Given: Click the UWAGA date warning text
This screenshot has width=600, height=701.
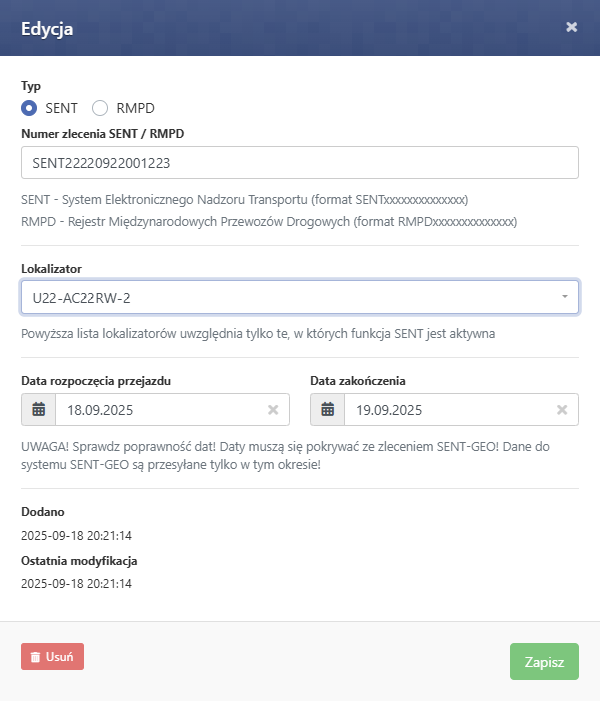Looking at the screenshot, I should (285, 456).
